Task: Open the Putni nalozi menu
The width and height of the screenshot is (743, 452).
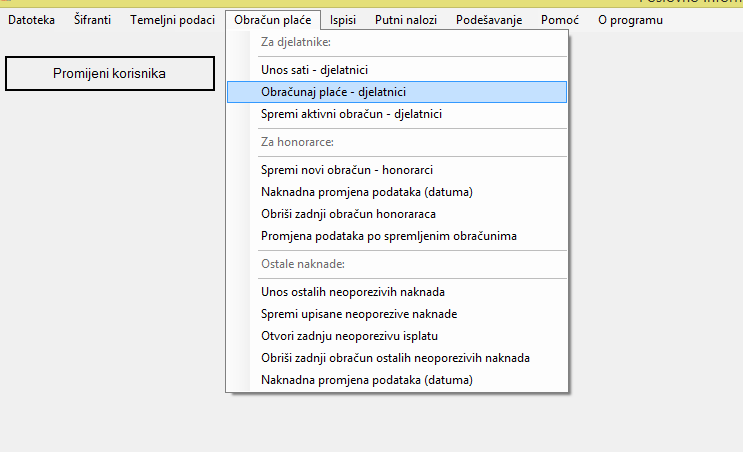Action: (x=405, y=19)
